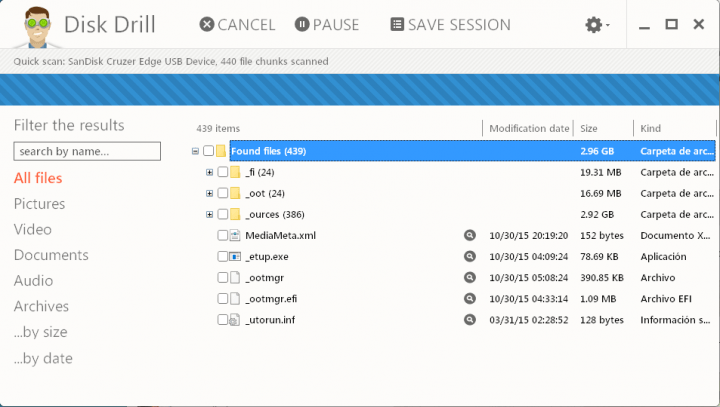Image resolution: width=720 pixels, height=407 pixels.
Task: Focus the search by name field
Action: tap(87, 151)
